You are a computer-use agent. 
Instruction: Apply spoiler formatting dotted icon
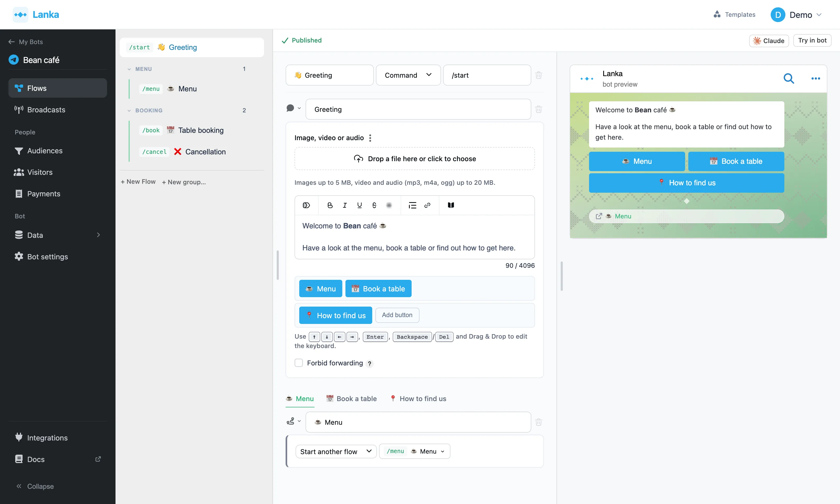pyautogui.click(x=389, y=205)
